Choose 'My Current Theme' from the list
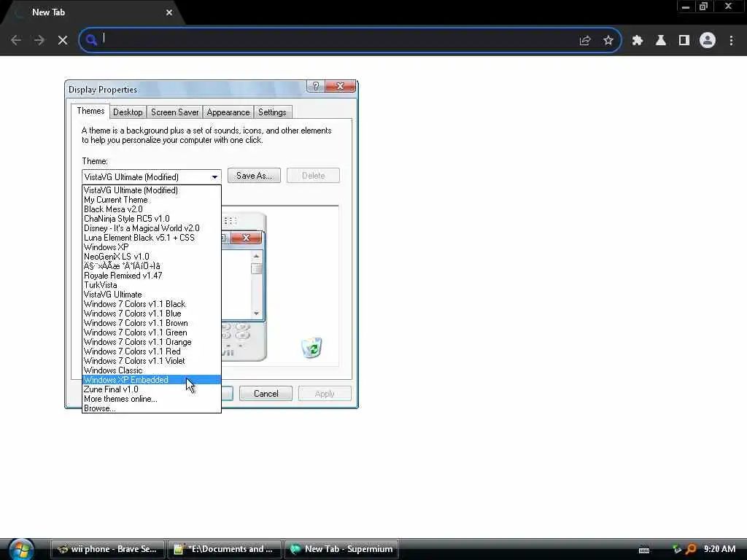The image size is (747, 560). pyautogui.click(x=152, y=200)
